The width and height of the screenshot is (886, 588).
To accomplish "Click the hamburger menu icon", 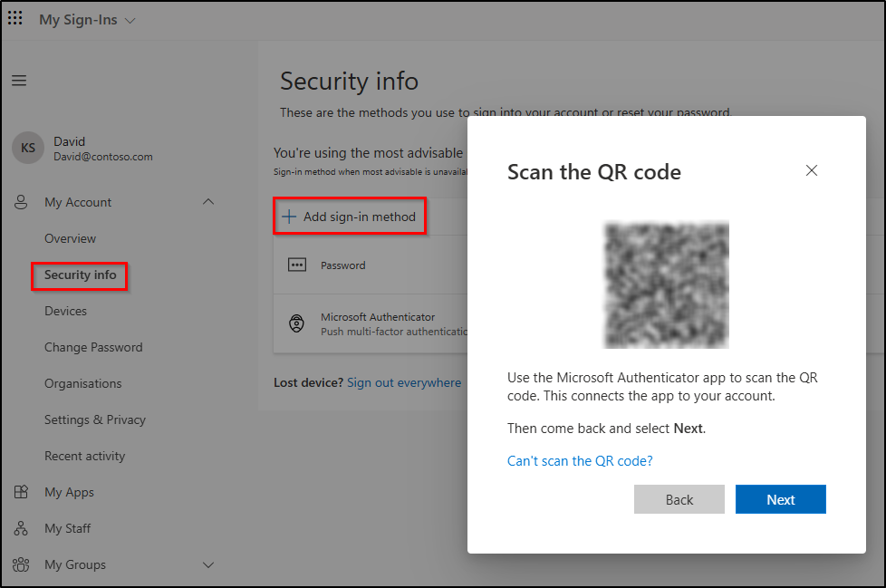I will [x=19, y=81].
